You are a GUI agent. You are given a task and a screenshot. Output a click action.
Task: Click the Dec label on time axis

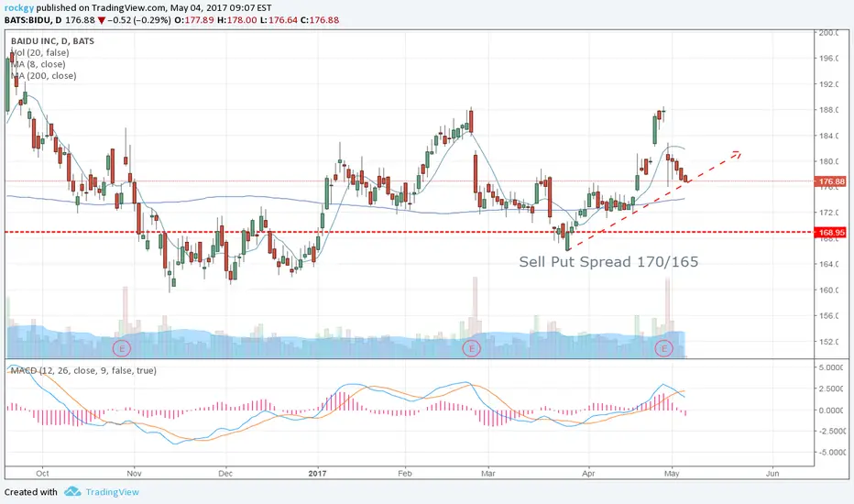tap(225, 474)
